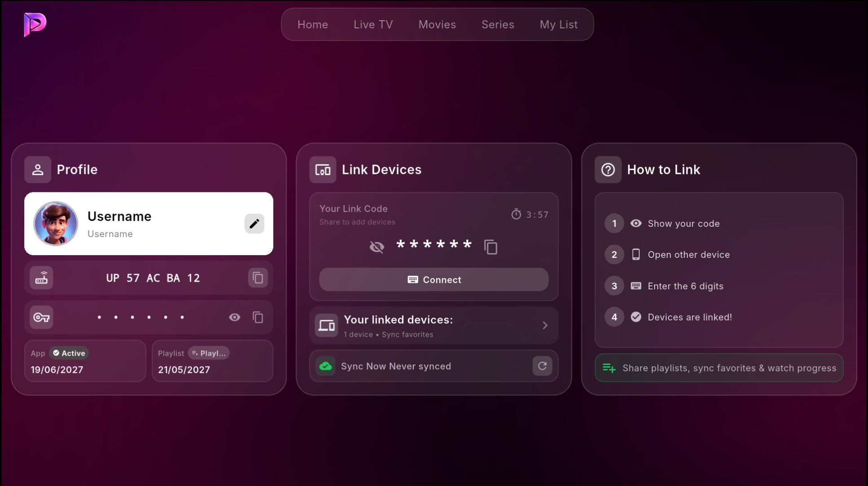The width and height of the screenshot is (868, 486).
Task: Click the key password icon
Action: click(41, 318)
